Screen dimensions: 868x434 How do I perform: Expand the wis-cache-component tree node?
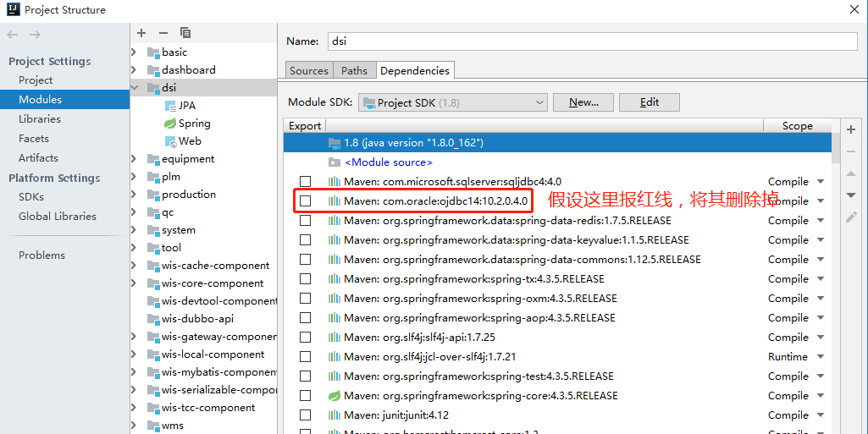click(x=135, y=266)
